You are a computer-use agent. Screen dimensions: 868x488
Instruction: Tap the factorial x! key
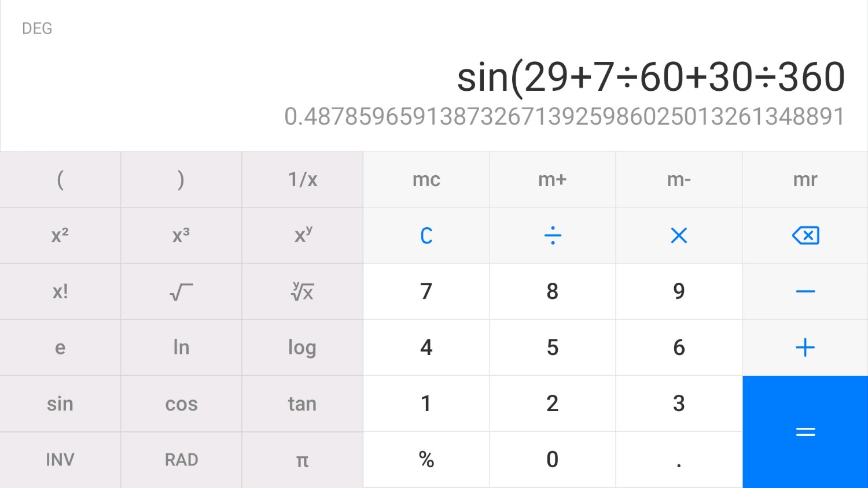60,291
